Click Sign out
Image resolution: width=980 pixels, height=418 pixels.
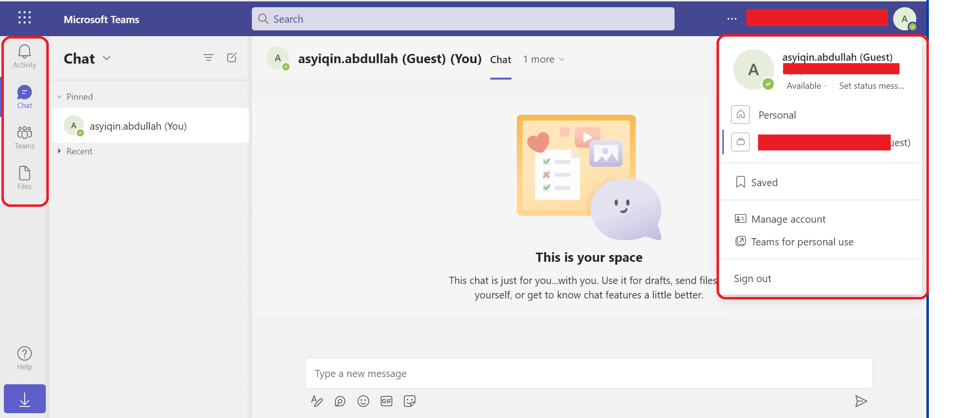click(x=752, y=279)
